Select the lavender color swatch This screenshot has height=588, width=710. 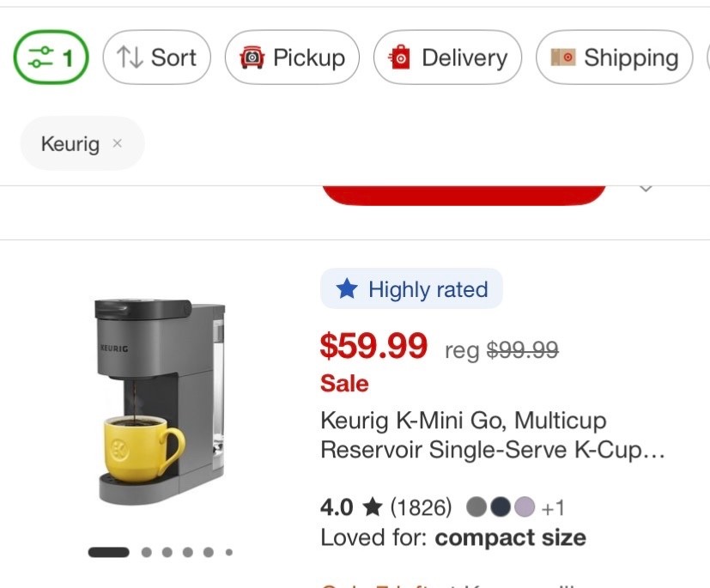[x=524, y=506]
